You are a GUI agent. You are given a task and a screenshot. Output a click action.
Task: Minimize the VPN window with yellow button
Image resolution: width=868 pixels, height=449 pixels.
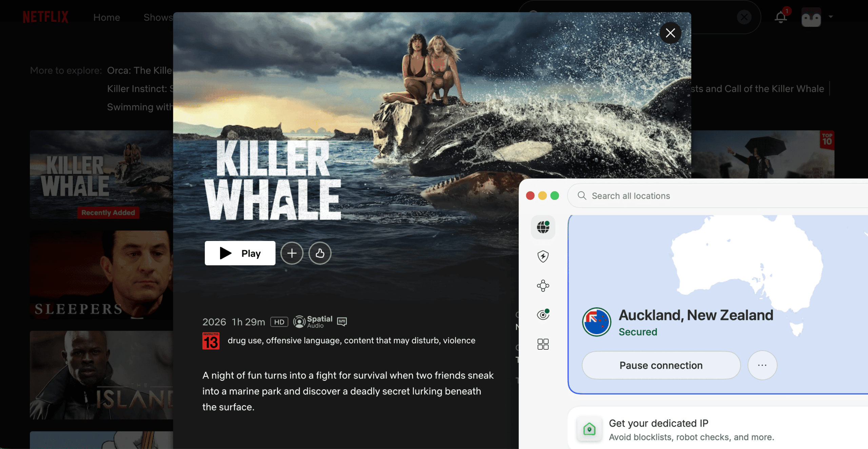tap(542, 196)
